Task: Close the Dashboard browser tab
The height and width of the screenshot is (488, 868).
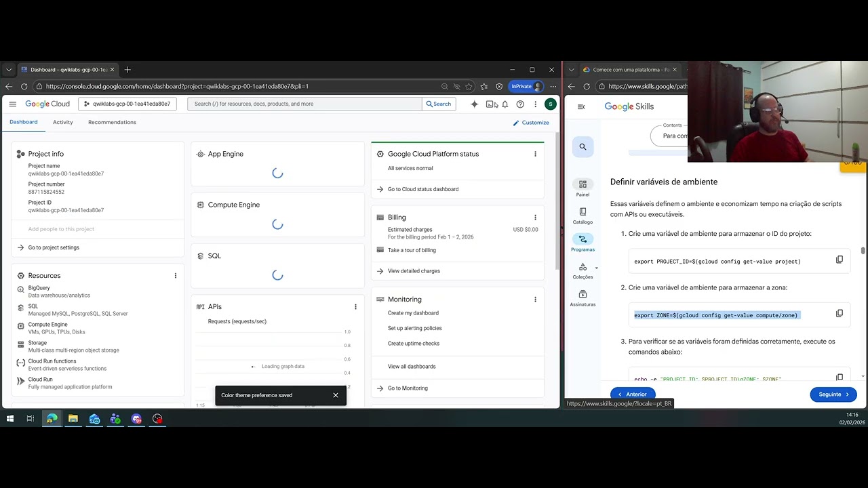Action: coord(112,69)
